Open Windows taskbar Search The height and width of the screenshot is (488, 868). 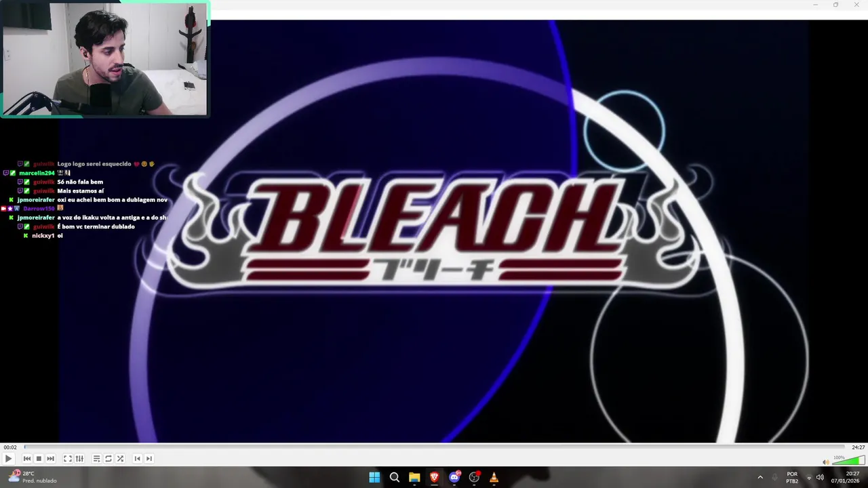(x=394, y=477)
